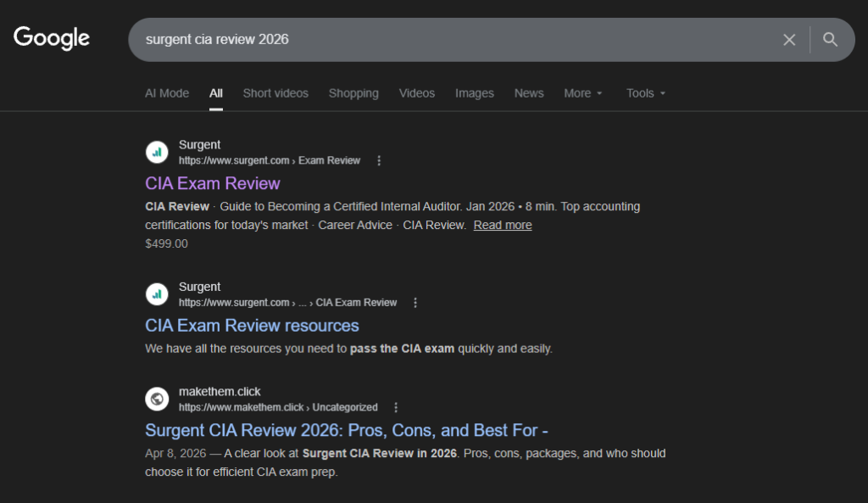Select the News tab

pos(529,93)
